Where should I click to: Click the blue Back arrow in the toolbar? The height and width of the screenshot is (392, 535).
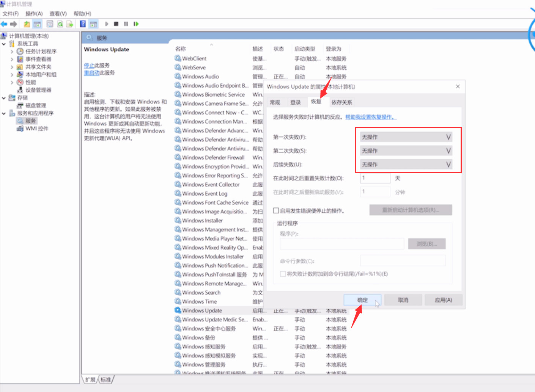4,24
